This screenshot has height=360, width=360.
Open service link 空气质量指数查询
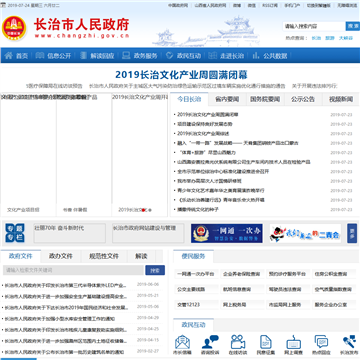point(334,289)
